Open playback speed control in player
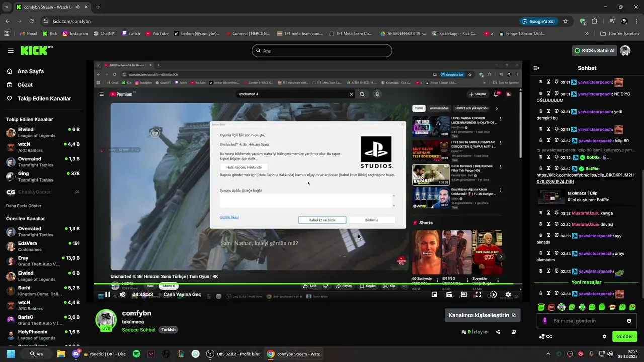Screen dimensions: 644x362 coord(493,295)
